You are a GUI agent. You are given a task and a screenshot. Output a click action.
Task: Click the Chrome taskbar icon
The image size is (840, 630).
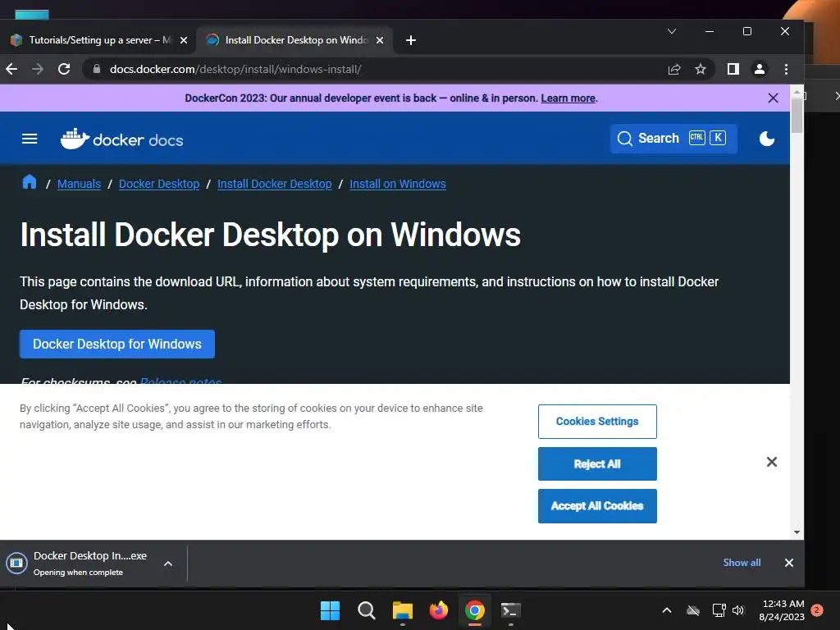pyautogui.click(x=475, y=610)
